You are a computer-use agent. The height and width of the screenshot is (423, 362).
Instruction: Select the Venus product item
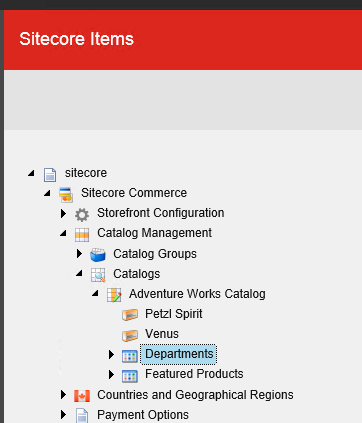click(162, 334)
